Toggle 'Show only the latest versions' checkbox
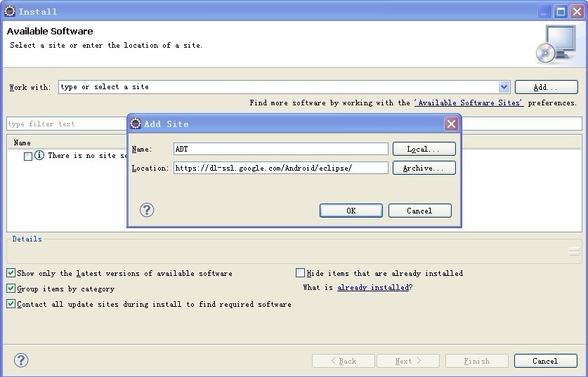The width and height of the screenshot is (588, 377). point(11,273)
